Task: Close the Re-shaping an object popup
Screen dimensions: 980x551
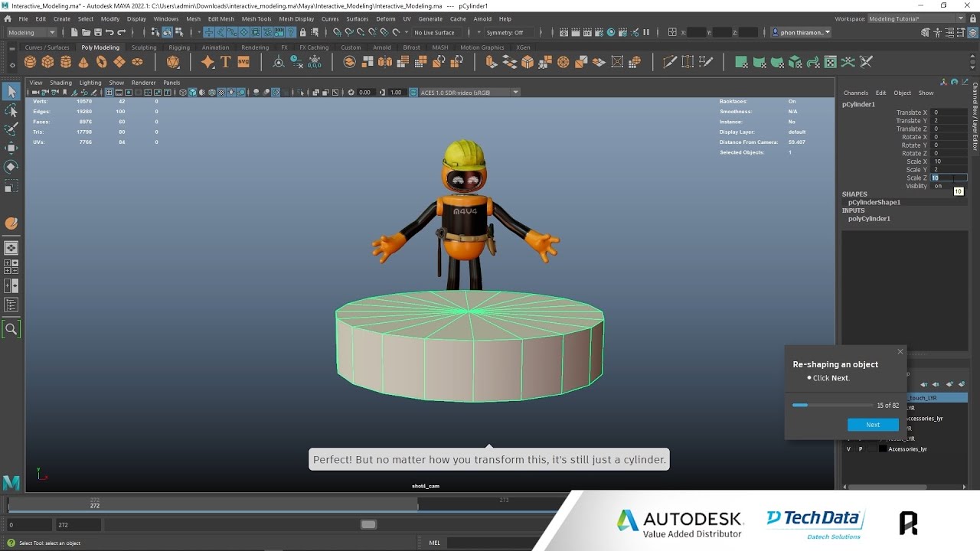Action: point(900,352)
